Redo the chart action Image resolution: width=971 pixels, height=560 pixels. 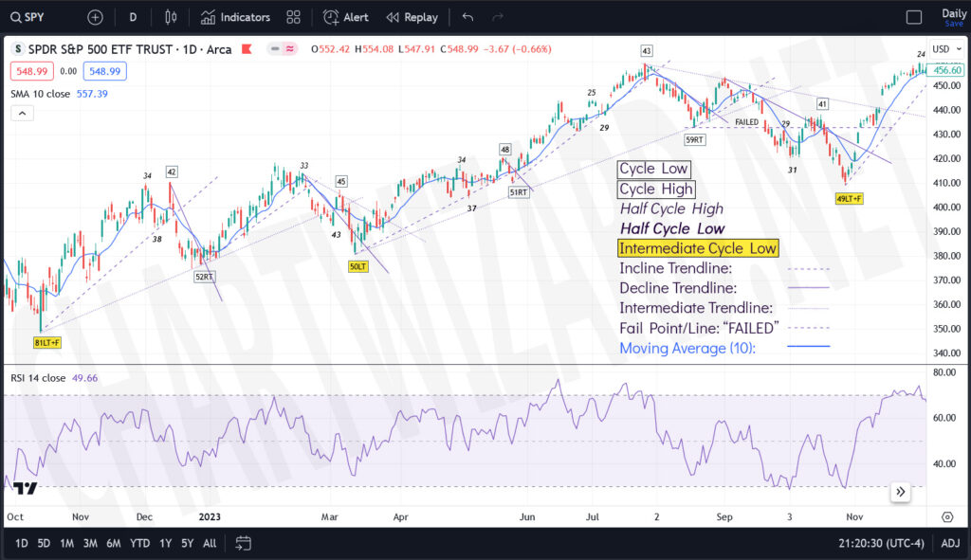click(x=499, y=17)
